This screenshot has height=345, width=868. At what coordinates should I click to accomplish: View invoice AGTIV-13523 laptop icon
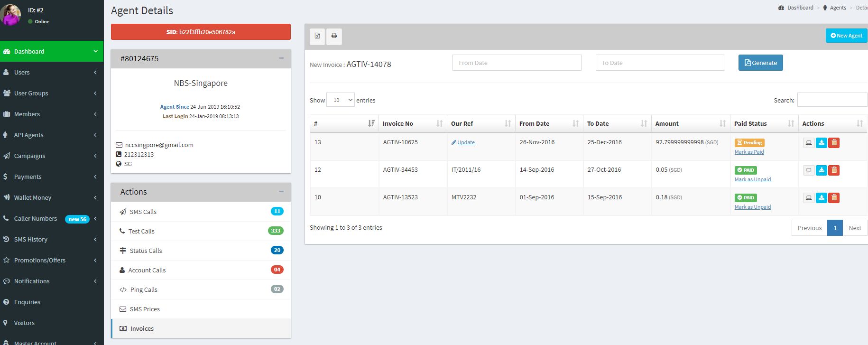pos(809,198)
